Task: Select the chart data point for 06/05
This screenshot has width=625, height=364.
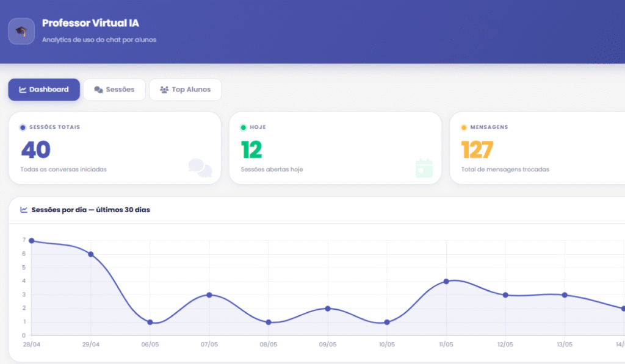Action: tap(150, 322)
